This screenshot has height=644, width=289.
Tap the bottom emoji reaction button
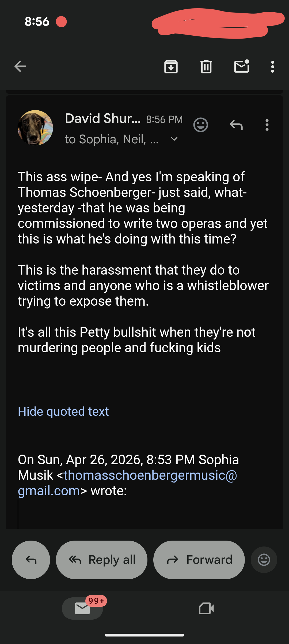pyautogui.click(x=264, y=560)
